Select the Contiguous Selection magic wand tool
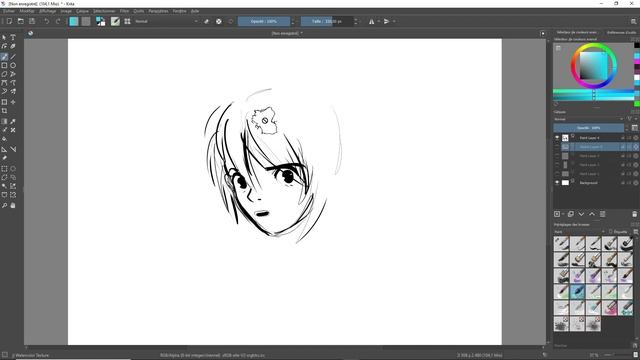Screen dimensions: 640x360 pos(4,186)
